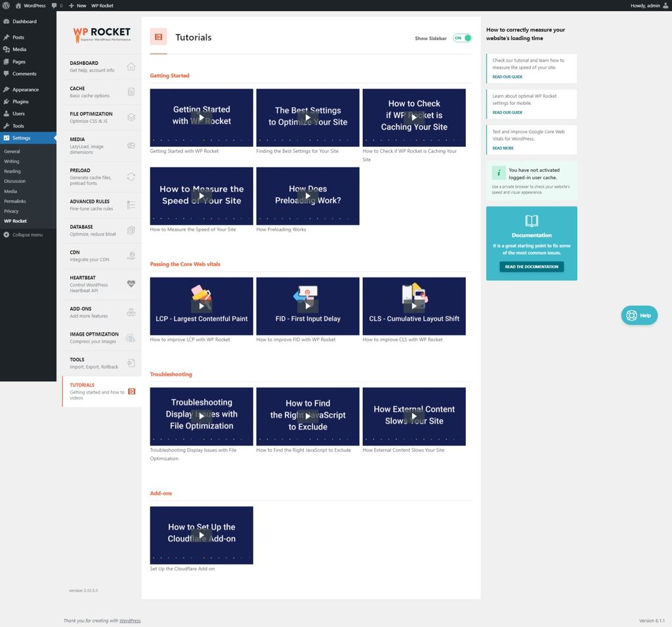Click the Tutorials header play icon
672x627 pixels.
click(x=158, y=37)
